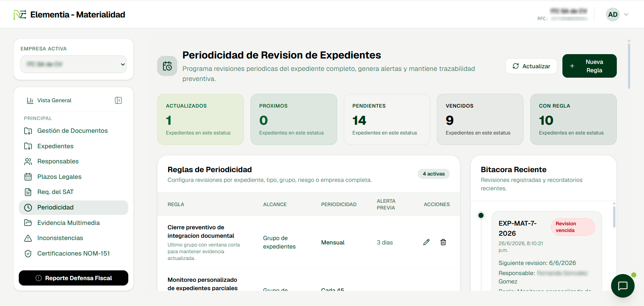Click the ALCANCE column header
Image resolution: width=644 pixels, height=306 pixels.
tap(275, 204)
